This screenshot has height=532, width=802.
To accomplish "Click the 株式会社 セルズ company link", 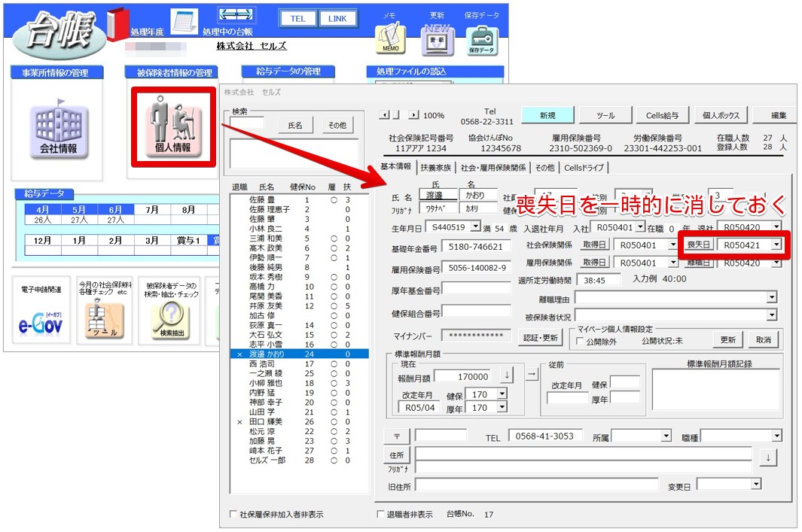I will pos(251,46).
